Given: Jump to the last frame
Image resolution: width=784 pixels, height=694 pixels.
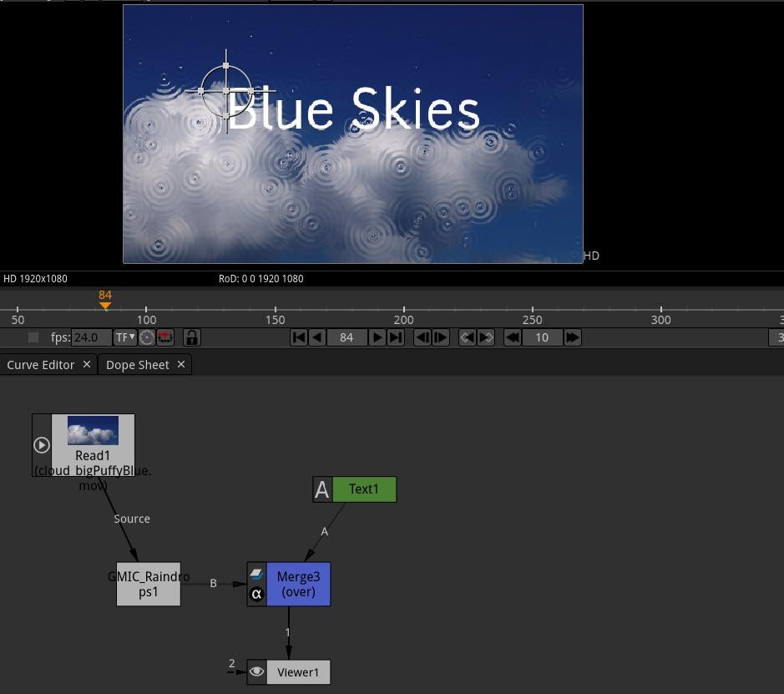Looking at the screenshot, I should pyautogui.click(x=396, y=337).
